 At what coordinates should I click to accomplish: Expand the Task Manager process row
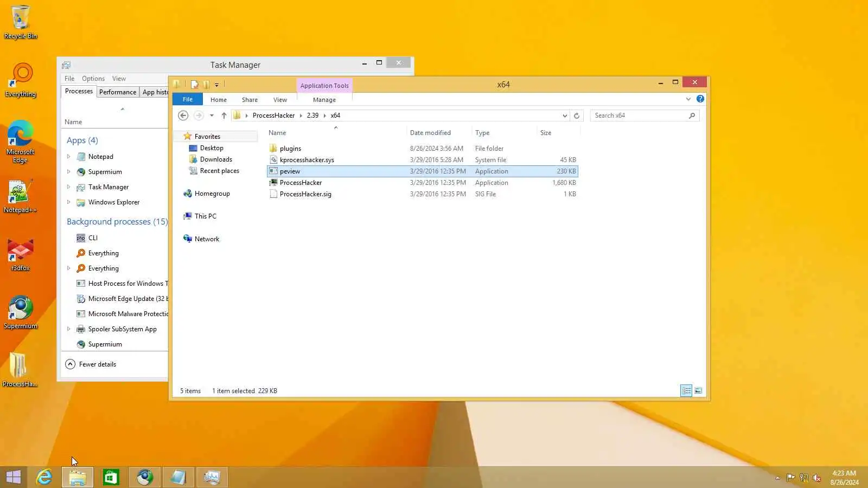pos(68,187)
